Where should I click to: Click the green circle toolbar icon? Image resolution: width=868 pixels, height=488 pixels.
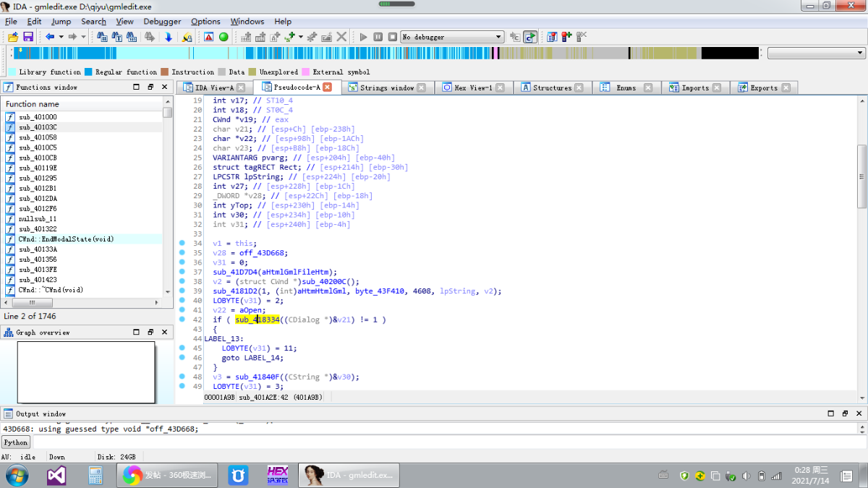click(224, 37)
